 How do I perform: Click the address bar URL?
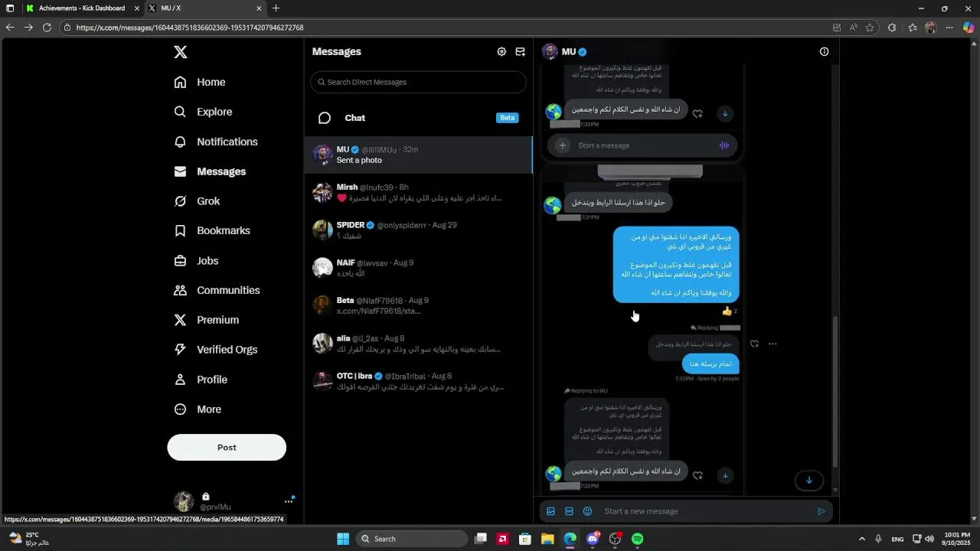coord(190,28)
